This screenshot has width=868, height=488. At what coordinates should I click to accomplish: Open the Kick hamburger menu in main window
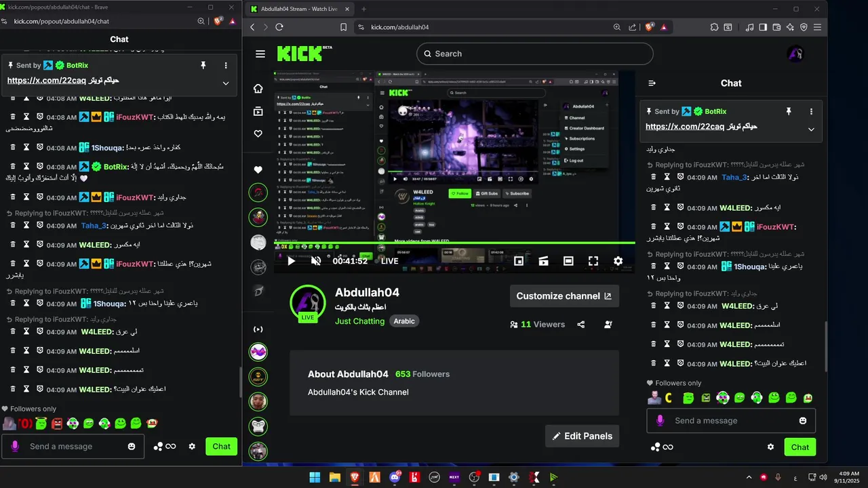(260, 54)
